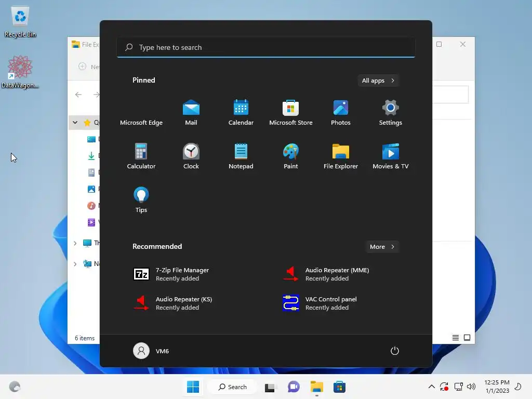532x399 pixels.
Task: Open the volume tray icon
Action: pos(471,387)
